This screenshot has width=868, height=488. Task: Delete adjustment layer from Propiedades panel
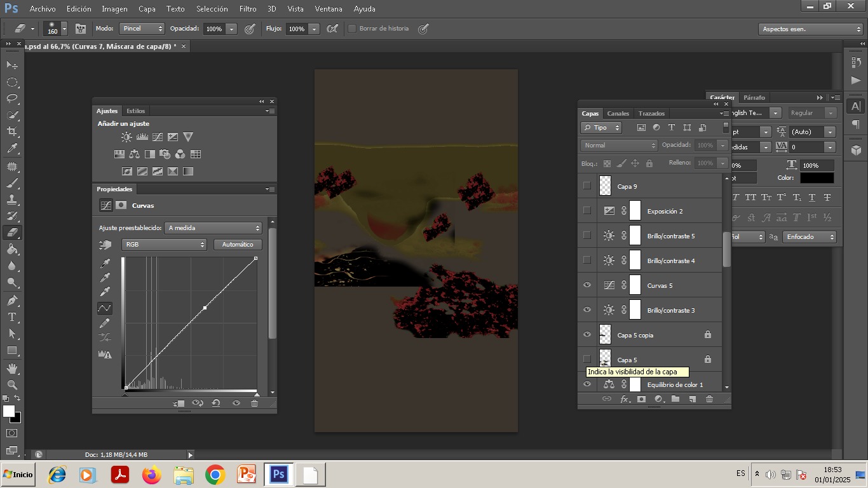(255, 403)
